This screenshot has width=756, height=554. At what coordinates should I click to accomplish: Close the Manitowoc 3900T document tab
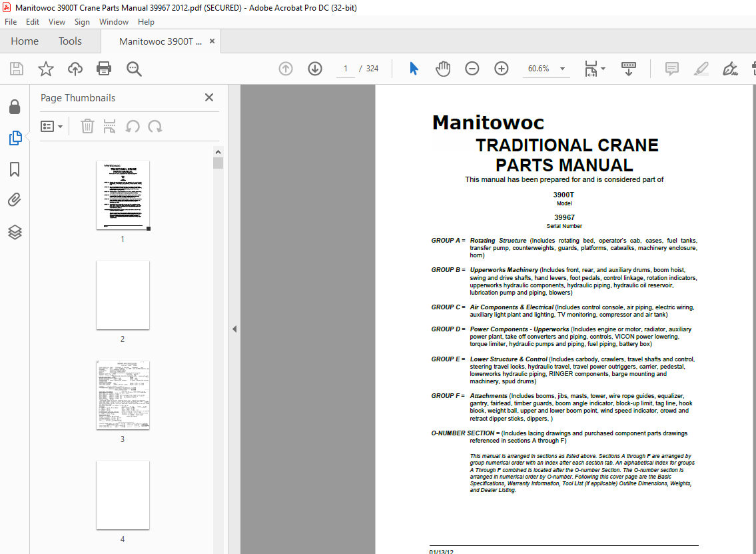[212, 41]
